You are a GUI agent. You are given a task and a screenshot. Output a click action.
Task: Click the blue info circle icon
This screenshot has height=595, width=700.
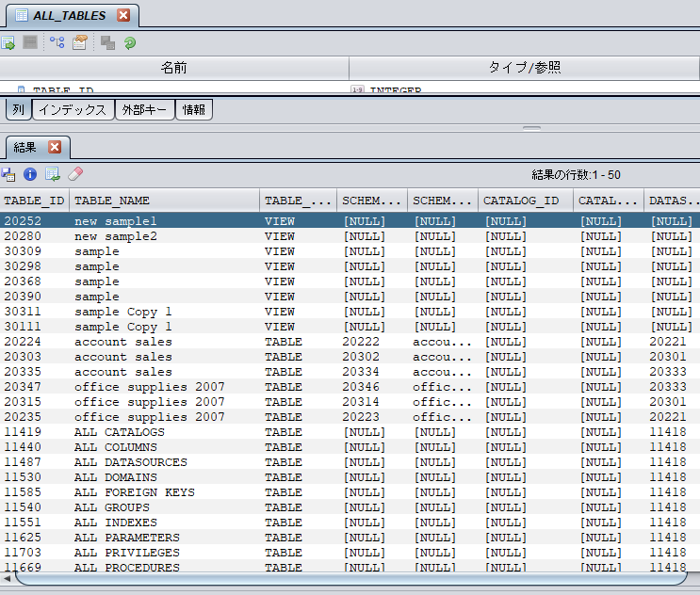[30, 174]
